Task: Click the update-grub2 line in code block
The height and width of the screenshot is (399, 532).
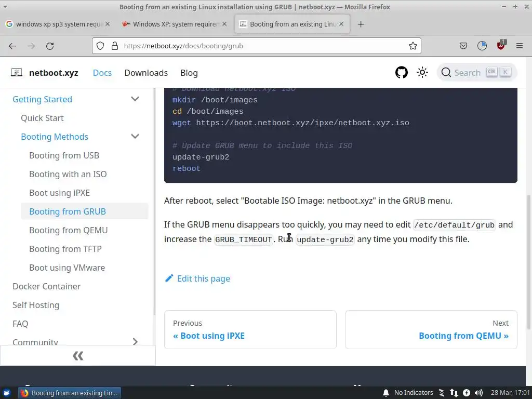Action: tap(201, 157)
